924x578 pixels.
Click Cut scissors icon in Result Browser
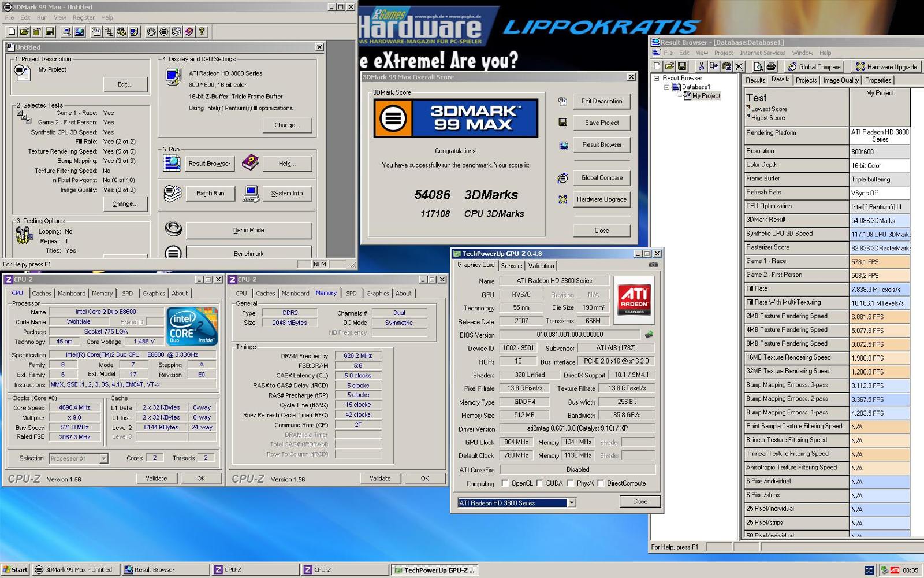click(x=701, y=66)
